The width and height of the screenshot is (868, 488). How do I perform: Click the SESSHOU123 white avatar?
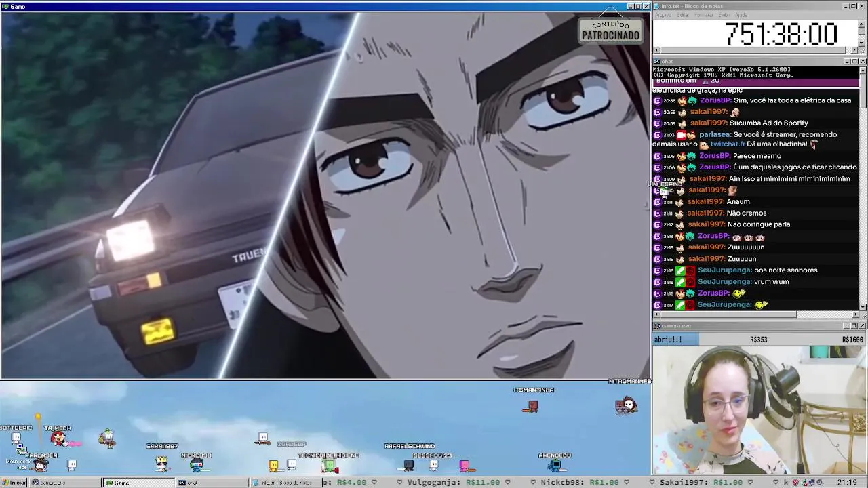[x=433, y=465]
